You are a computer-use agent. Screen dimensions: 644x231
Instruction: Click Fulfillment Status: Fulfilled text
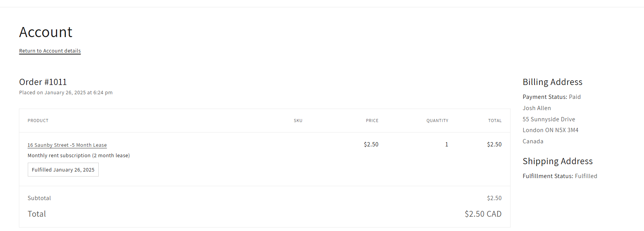click(560, 176)
